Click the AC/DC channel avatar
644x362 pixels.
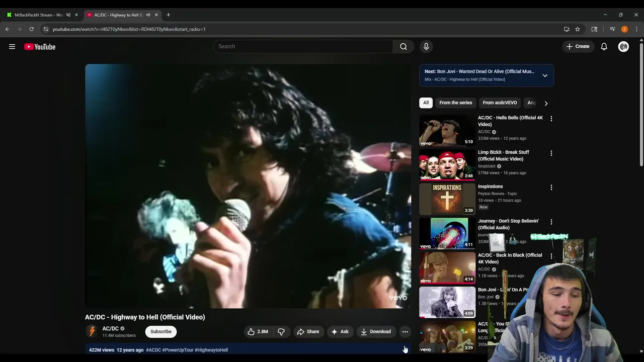point(92,331)
